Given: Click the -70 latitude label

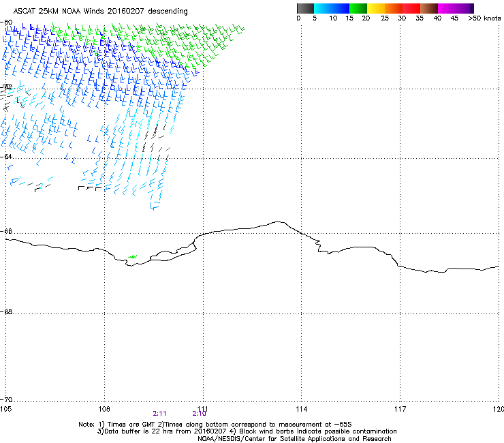Looking at the screenshot, I should pyautogui.click(x=7, y=400).
